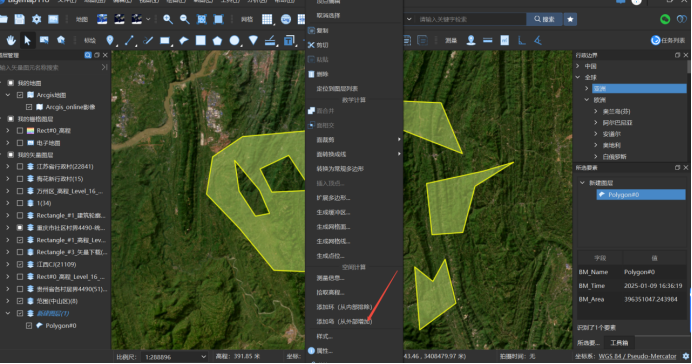
Task: Click the Zoom In magnifier icon
Action: [168, 19]
